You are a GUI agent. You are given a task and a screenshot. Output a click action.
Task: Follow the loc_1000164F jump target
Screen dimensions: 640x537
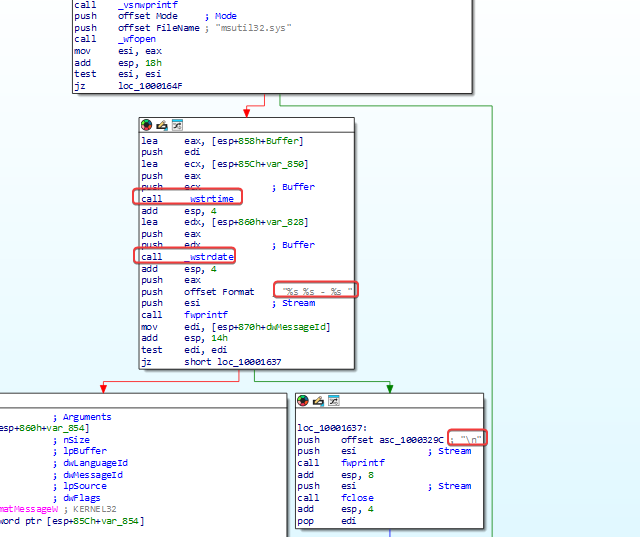[x=150, y=86]
